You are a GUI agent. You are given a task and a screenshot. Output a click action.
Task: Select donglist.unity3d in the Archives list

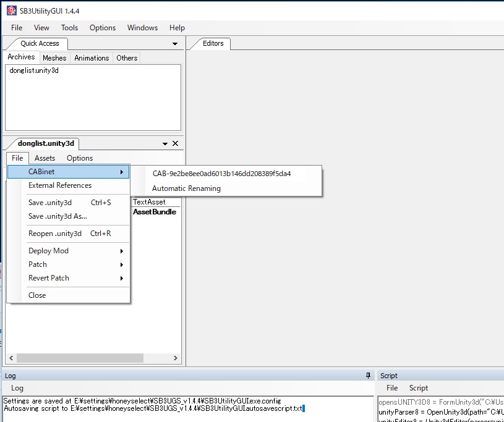pyautogui.click(x=34, y=70)
